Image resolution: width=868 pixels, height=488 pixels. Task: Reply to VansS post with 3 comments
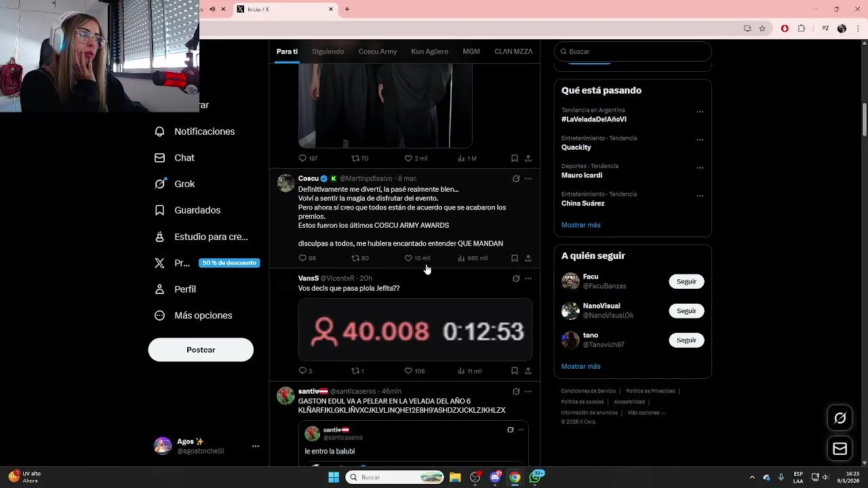pos(302,371)
